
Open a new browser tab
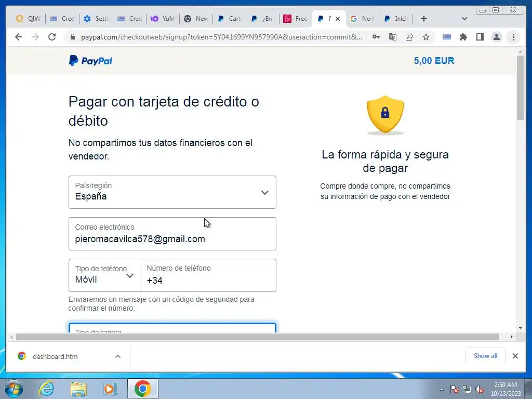coord(424,19)
